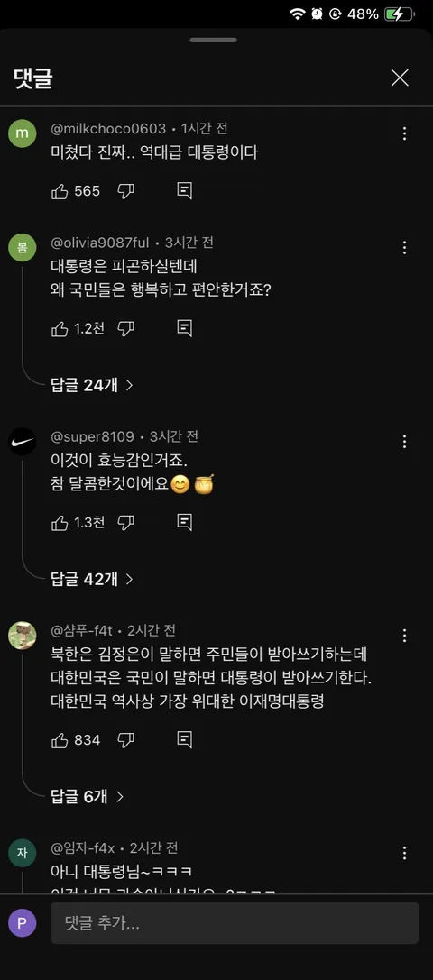Dislike the @샴푸-f4t comment
The image size is (433, 980).
coord(125,740)
